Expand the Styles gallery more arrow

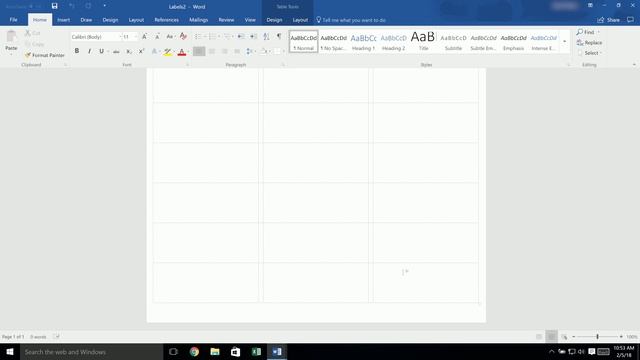(x=564, y=42)
